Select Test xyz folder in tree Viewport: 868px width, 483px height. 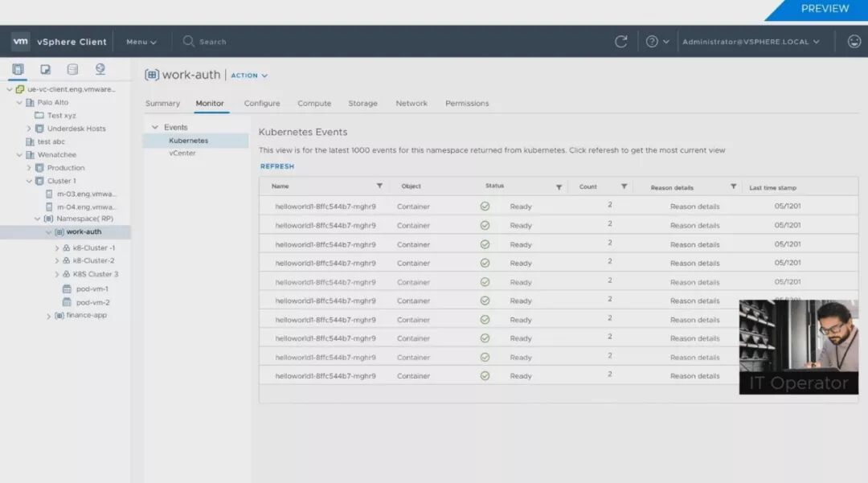(61, 116)
